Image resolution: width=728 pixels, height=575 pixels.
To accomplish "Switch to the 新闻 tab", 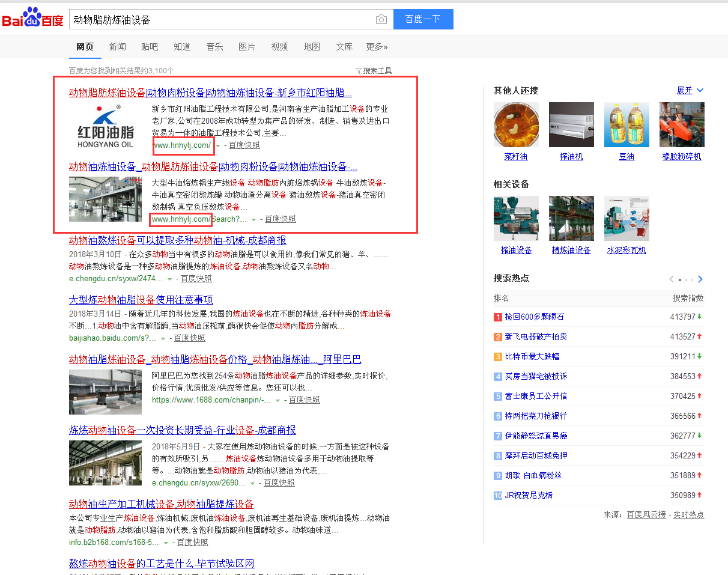I will point(118,47).
